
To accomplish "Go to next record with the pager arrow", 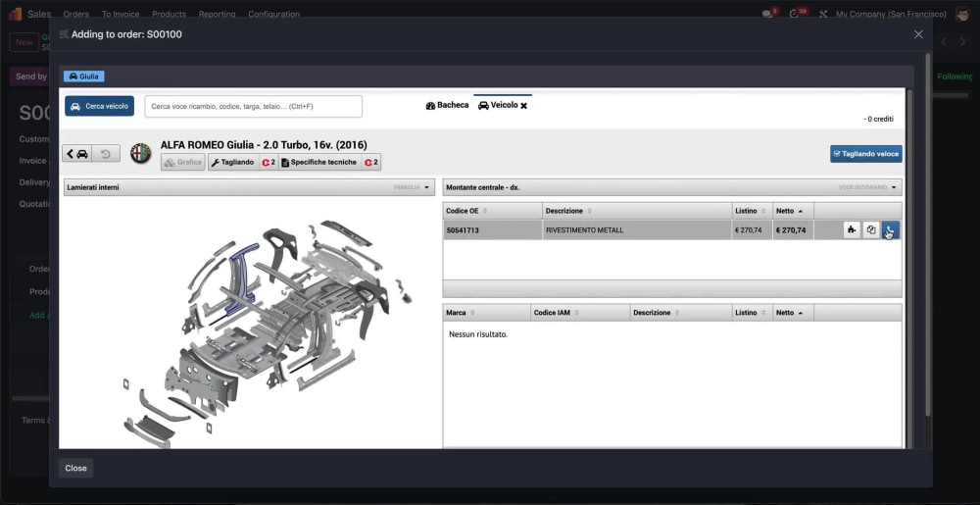I will [x=963, y=42].
